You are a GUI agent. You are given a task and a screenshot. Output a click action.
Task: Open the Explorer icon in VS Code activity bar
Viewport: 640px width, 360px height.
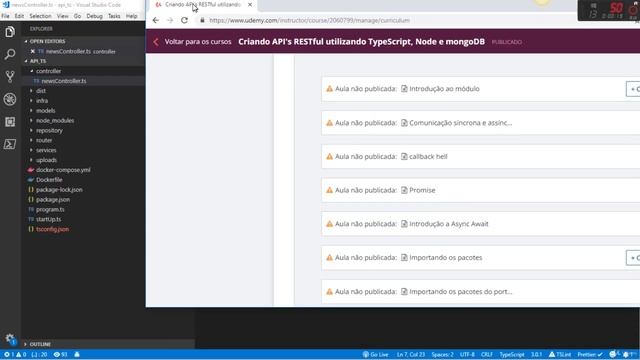[x=10, y=32]
